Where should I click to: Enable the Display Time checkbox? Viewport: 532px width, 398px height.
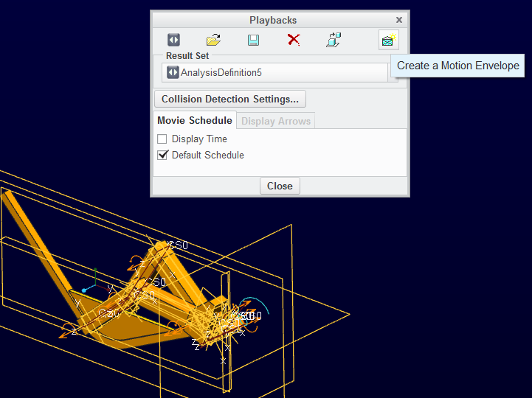(162, 139)
